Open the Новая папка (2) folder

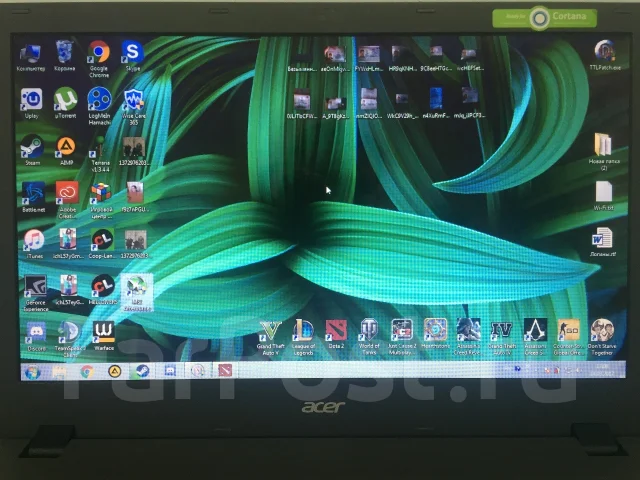pos(604,151)
